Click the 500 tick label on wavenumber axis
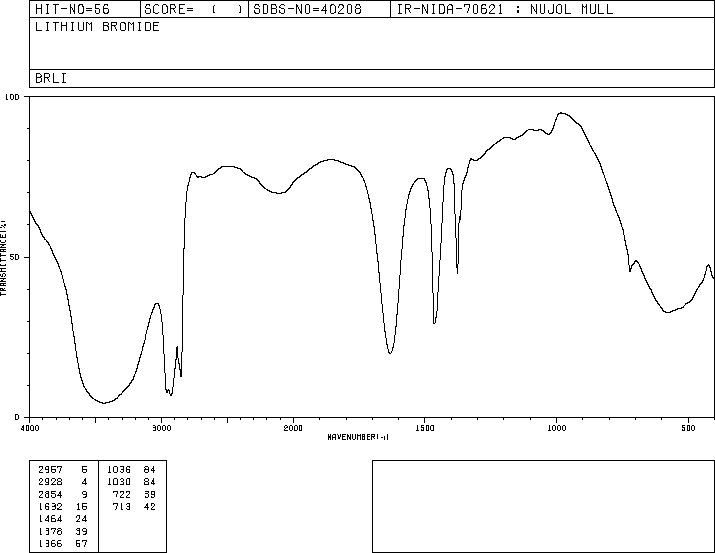The width and height of the screenshot is (715, 553). (x=688, y=428)
